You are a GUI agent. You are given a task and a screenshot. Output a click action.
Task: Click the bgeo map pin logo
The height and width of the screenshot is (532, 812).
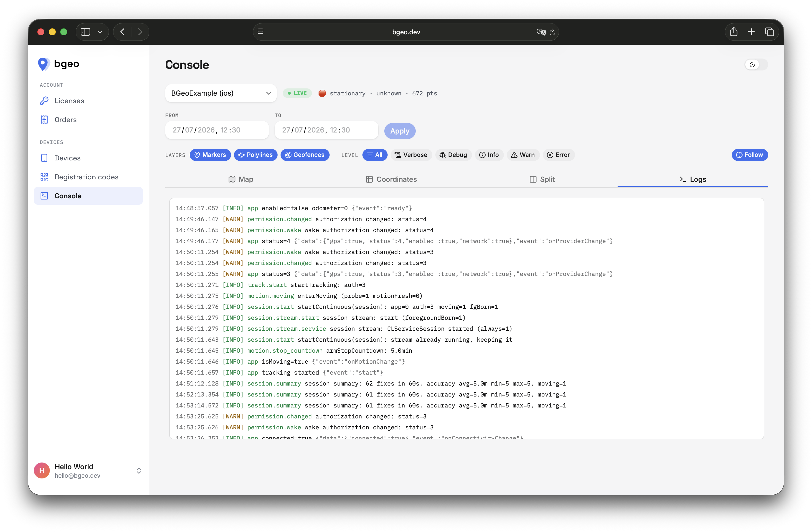tap(43, 64)
